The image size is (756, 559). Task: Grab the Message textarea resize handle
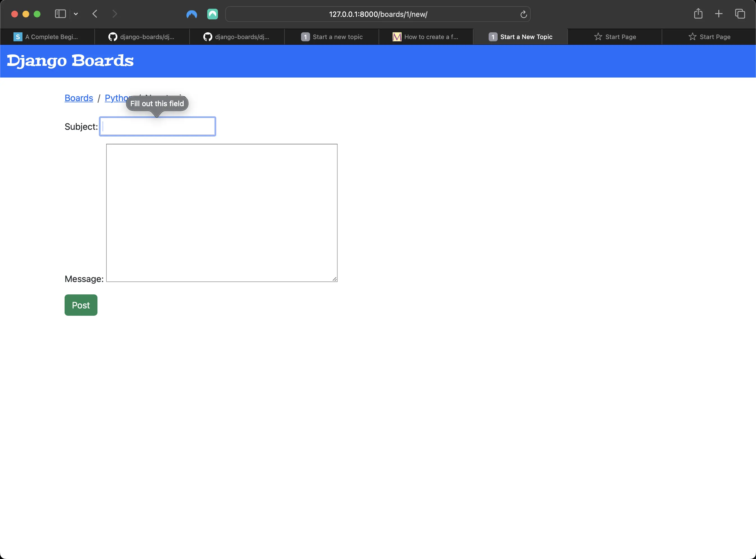point(334,279)
